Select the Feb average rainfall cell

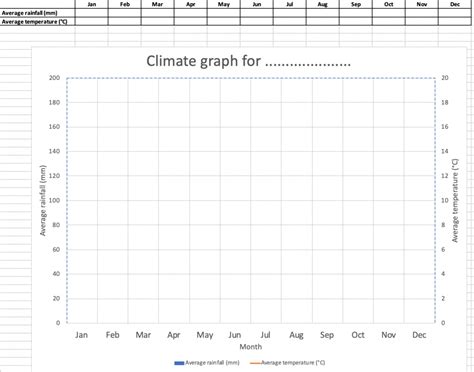pos(125,13)
